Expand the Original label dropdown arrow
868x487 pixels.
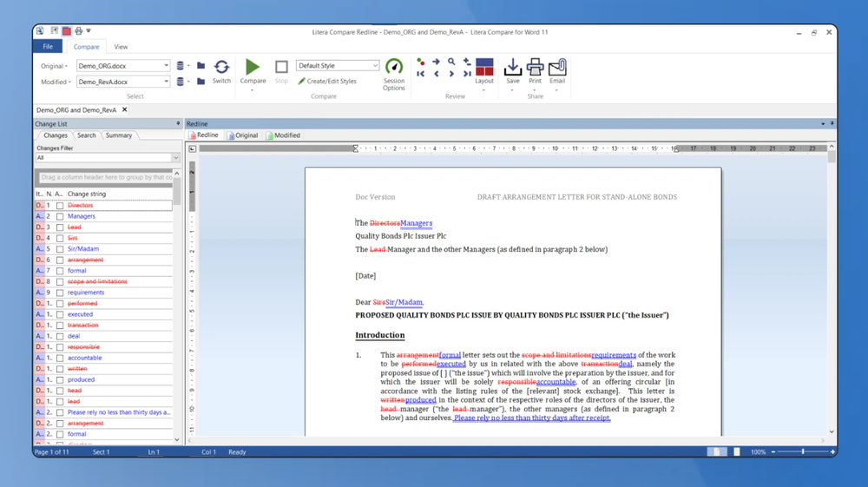67,66
